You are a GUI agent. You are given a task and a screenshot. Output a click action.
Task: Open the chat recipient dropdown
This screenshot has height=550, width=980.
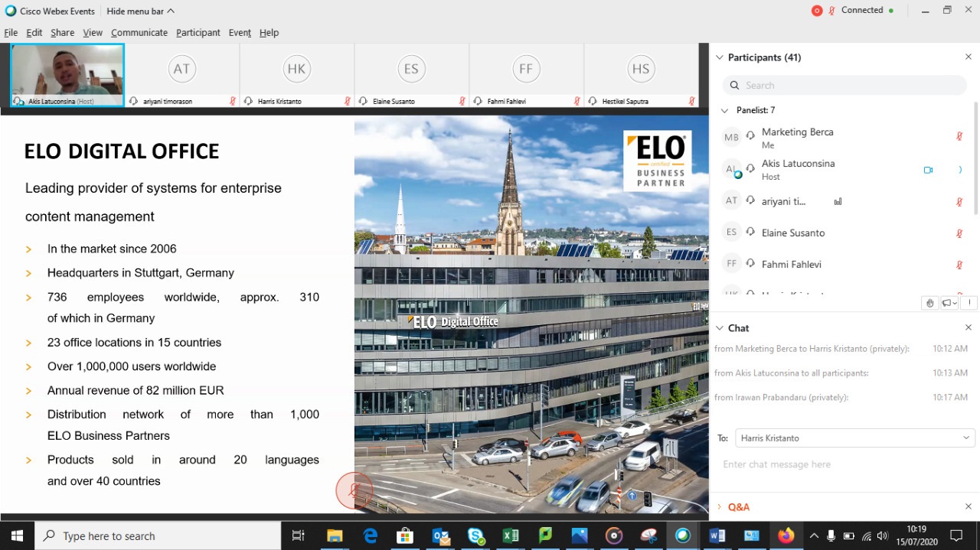point(854,438)
